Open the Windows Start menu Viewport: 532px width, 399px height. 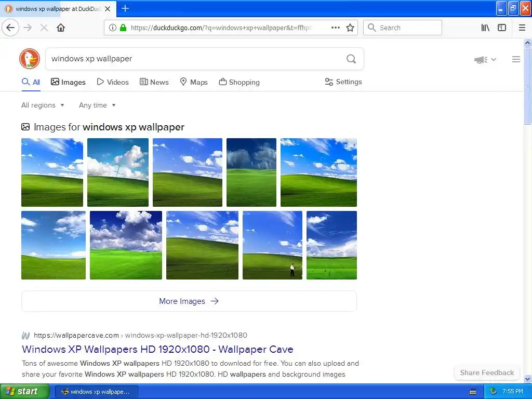coord(25,392)
